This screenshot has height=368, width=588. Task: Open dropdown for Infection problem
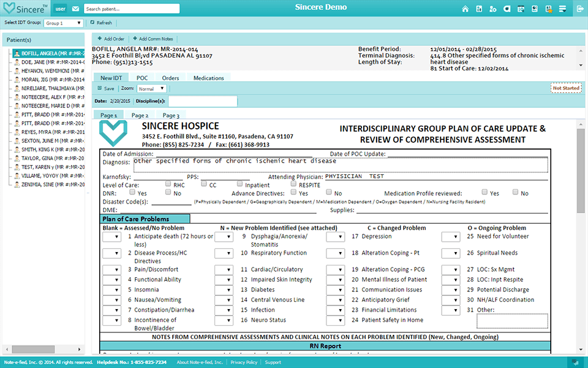[224, 310]
